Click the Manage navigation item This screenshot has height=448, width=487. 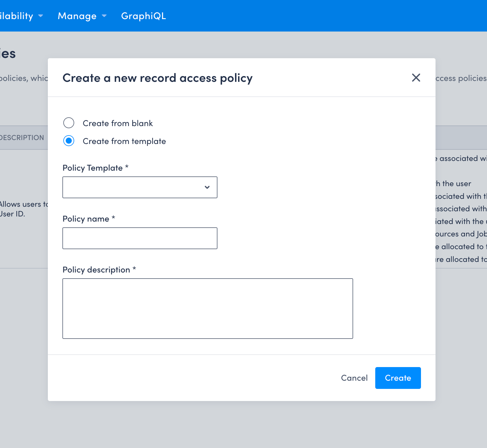pos(77,16)
